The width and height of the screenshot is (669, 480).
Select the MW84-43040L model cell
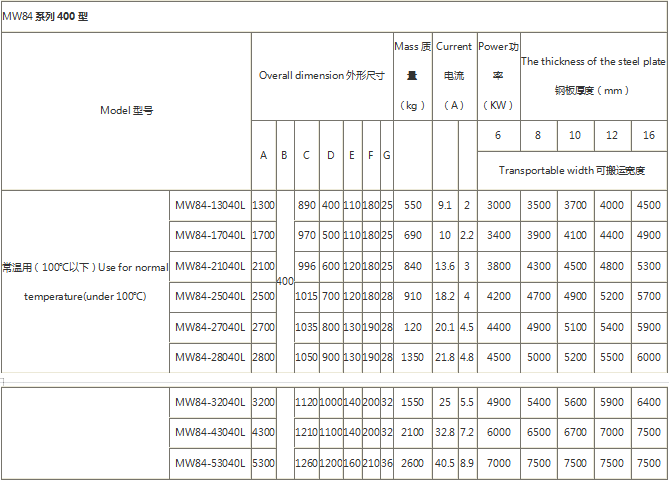pyautogui.click(x=209, y=432)
